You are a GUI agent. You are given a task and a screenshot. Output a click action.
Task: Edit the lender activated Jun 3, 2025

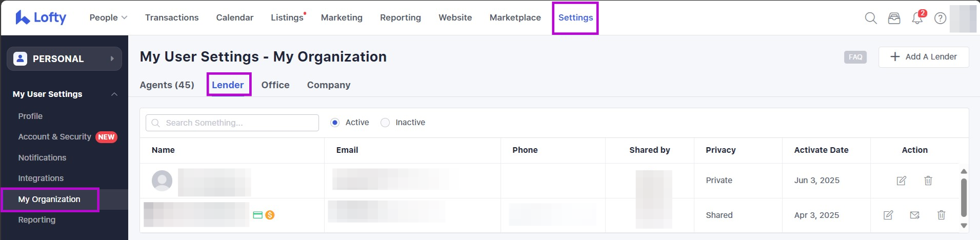coord(901,181)
